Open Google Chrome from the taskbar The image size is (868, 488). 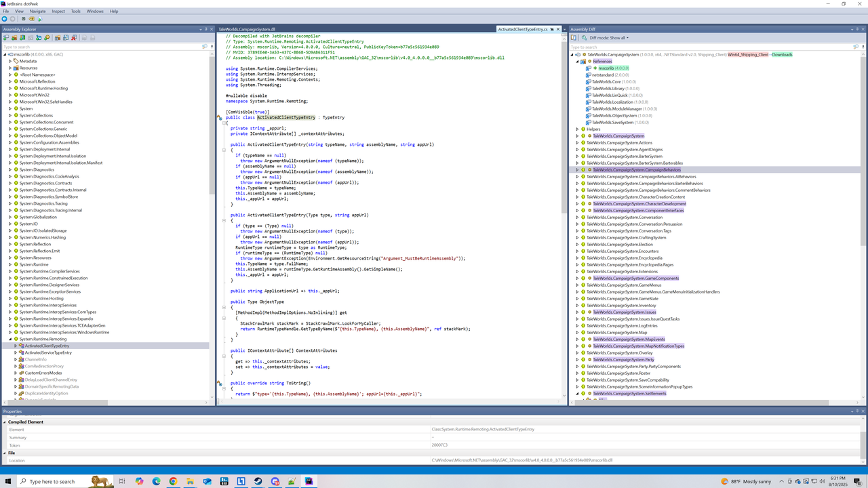(173, 481)
